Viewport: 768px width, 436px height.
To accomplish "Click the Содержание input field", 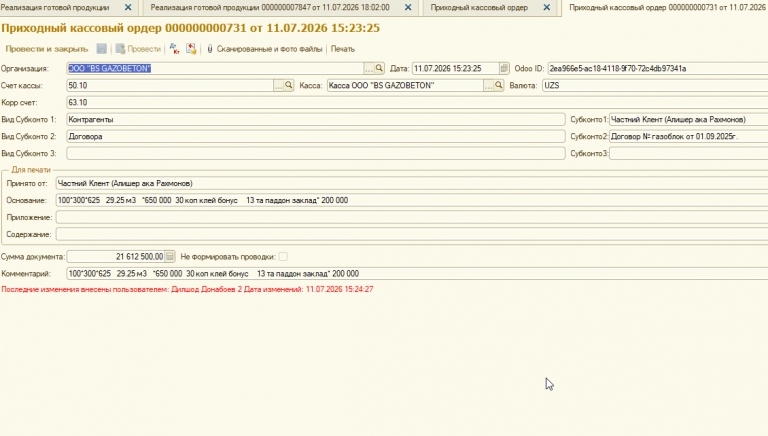I will pos(412,234).
